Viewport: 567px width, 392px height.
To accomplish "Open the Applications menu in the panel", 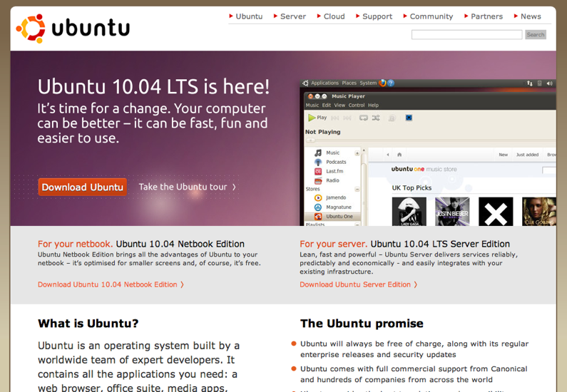I will click(x=325, y=83).
